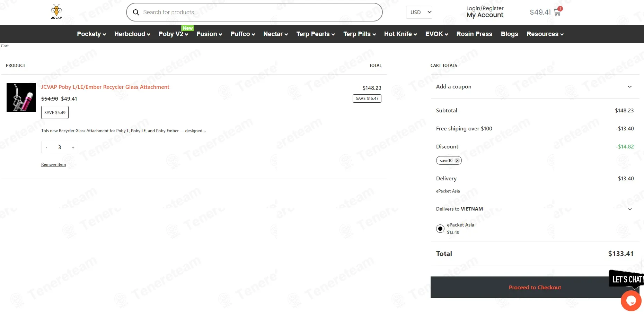Click the SAVE $16.47 badge
Image resolution: width=644 pixels, height=316 pixels.
pyautogui.click(x=367, y=99)
